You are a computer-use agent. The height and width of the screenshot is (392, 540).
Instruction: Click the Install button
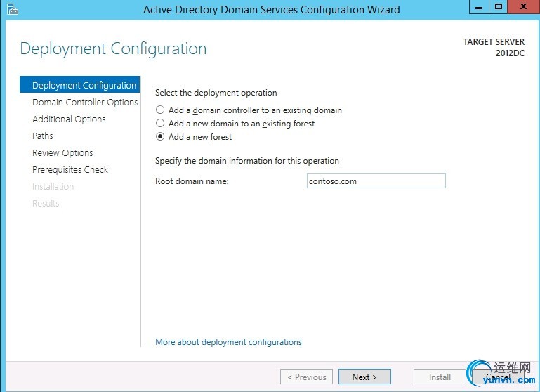pyautogui.click(x=440, y=377)
